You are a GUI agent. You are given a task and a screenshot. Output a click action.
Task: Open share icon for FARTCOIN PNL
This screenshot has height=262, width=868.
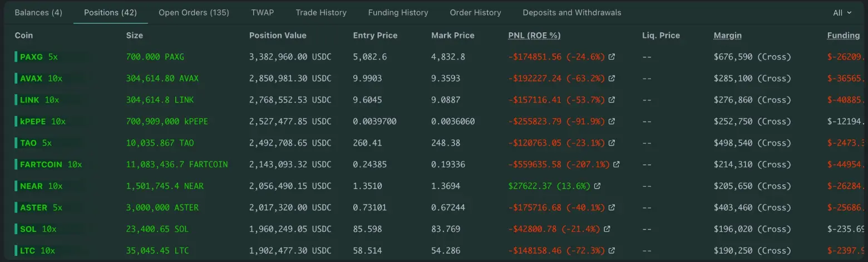pyautogui.click(x=616, y=164)
